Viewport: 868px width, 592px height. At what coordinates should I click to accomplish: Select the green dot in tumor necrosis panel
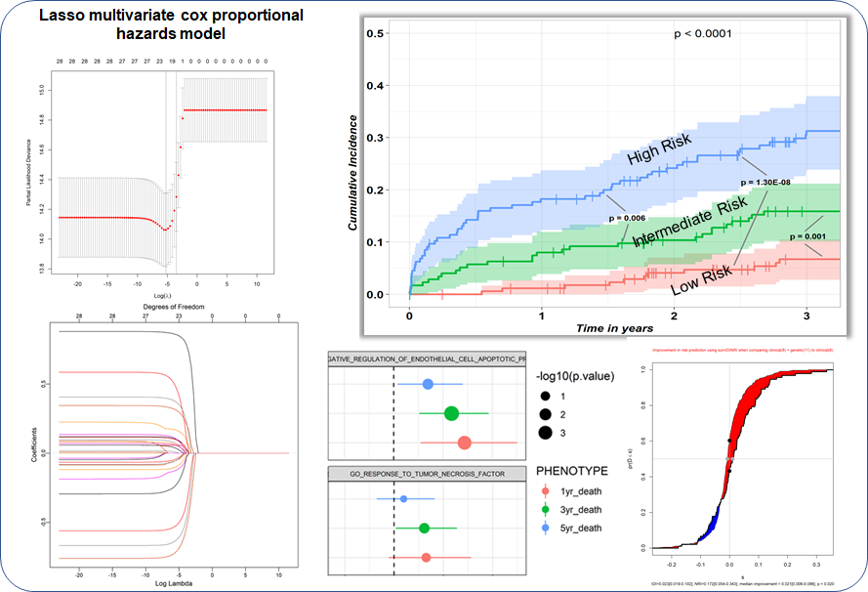pyautogui.click(x=424, y=528)
